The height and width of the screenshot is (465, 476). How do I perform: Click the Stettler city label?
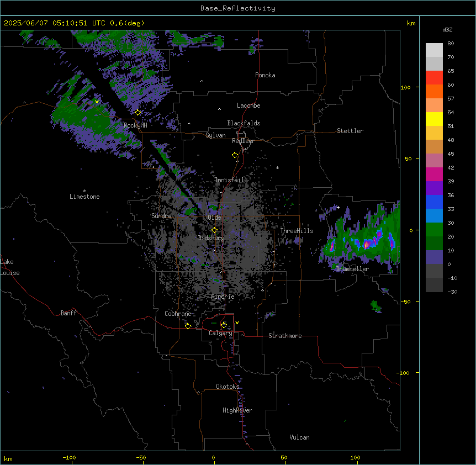[x=350, y=131]
